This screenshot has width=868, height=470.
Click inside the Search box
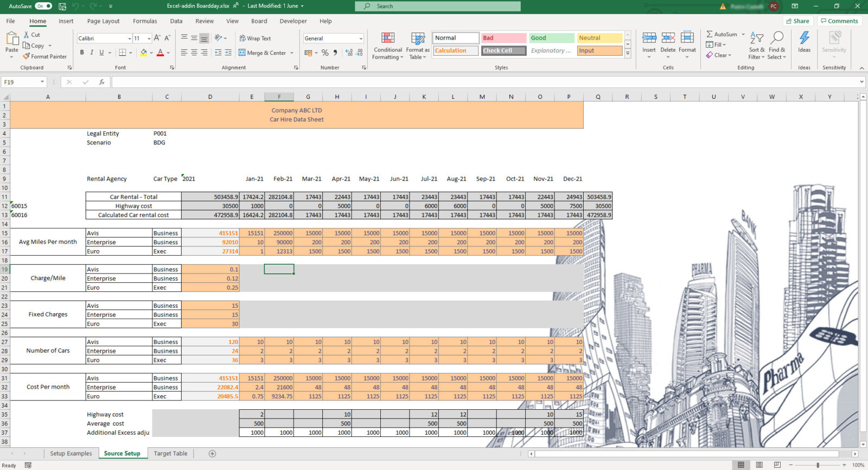click(437, 6)
